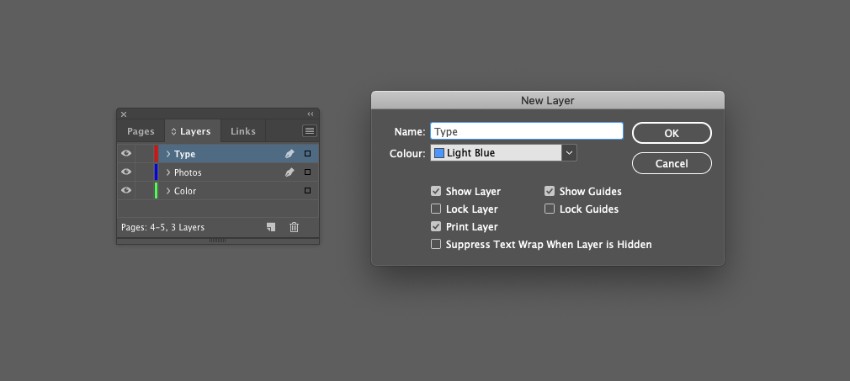
Task: Click the red color bar of Type layer
Action: pos(156,154)
